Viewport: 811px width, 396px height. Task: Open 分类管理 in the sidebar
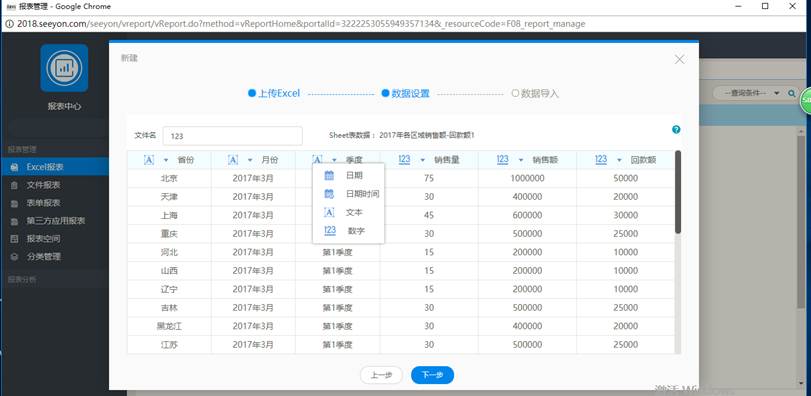54,256
